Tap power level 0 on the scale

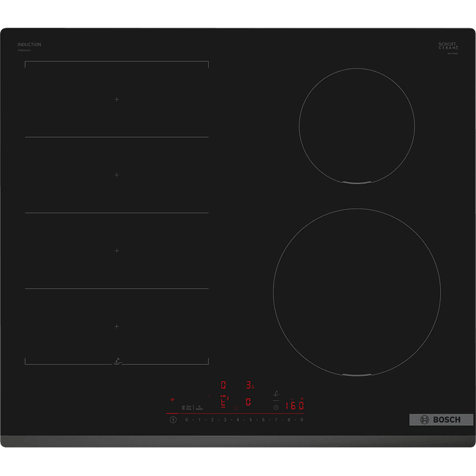(186, 420)
